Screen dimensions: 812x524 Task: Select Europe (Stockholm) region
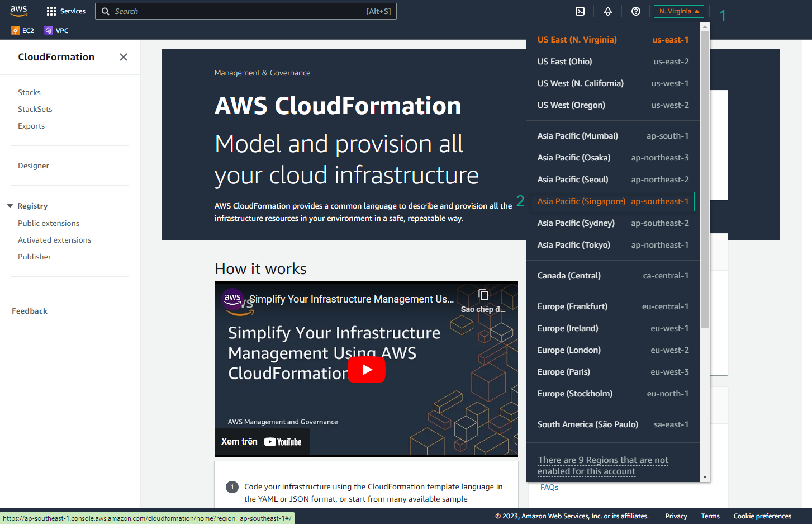(x=613, y=394)
